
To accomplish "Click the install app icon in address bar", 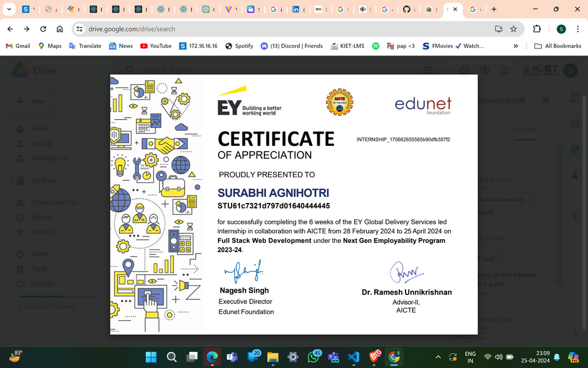I will tap(499, 29).
